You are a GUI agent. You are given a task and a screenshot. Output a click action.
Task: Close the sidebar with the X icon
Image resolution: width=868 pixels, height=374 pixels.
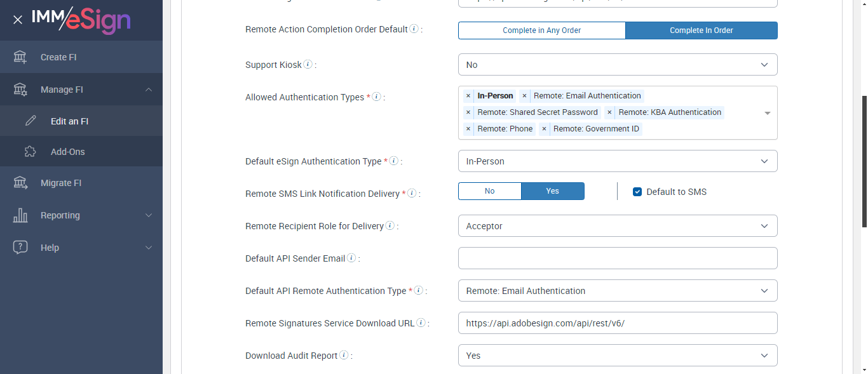(18, 20)
